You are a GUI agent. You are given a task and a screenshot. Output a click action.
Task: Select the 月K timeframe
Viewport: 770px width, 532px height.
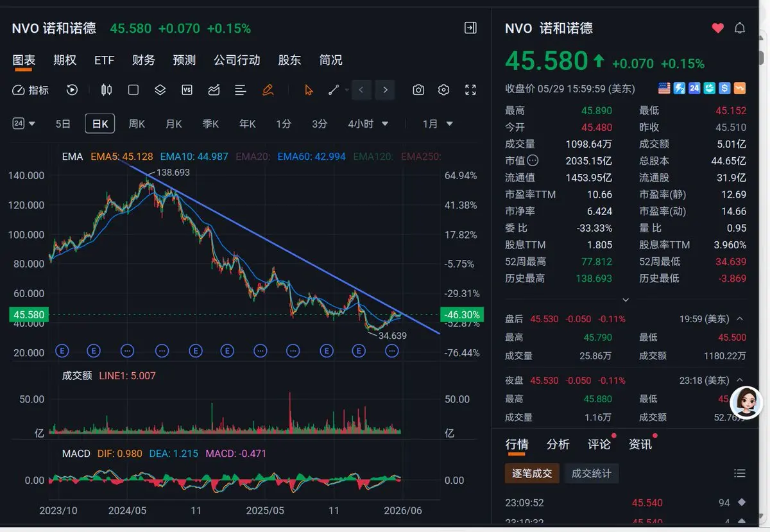click(x=173, y=124)
